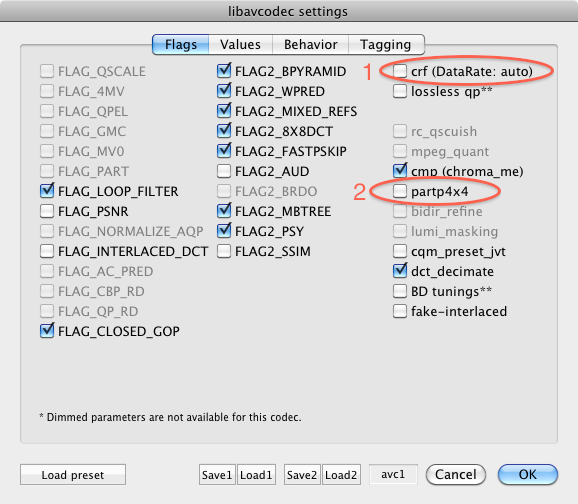Cancel the libavcodec settings dialog
The width and height of the screenshot is (578, 504).
tap(456, 475)
